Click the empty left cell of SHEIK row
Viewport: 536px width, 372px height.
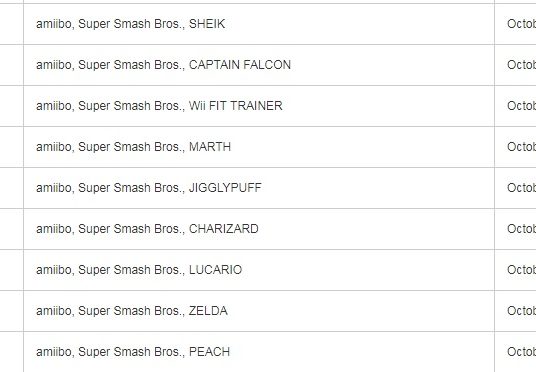click(x=11, y=24)
